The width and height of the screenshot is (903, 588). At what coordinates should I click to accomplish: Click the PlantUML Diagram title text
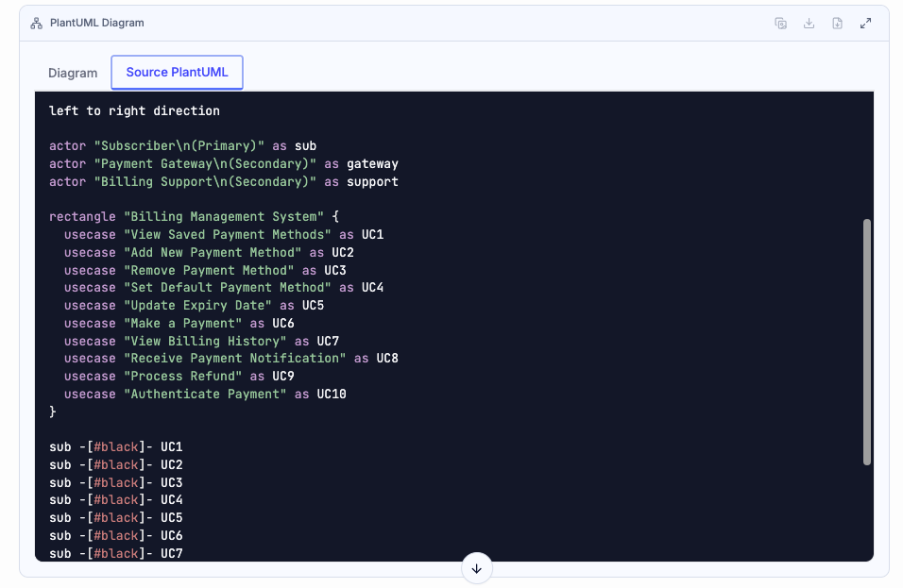[96, 23]
